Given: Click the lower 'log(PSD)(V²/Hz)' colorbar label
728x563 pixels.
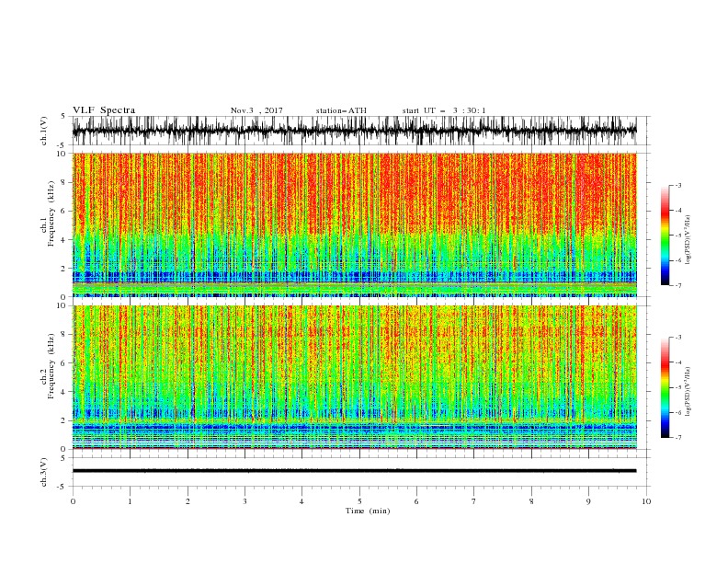Looking at the screenshot, I should click(688, 392).
